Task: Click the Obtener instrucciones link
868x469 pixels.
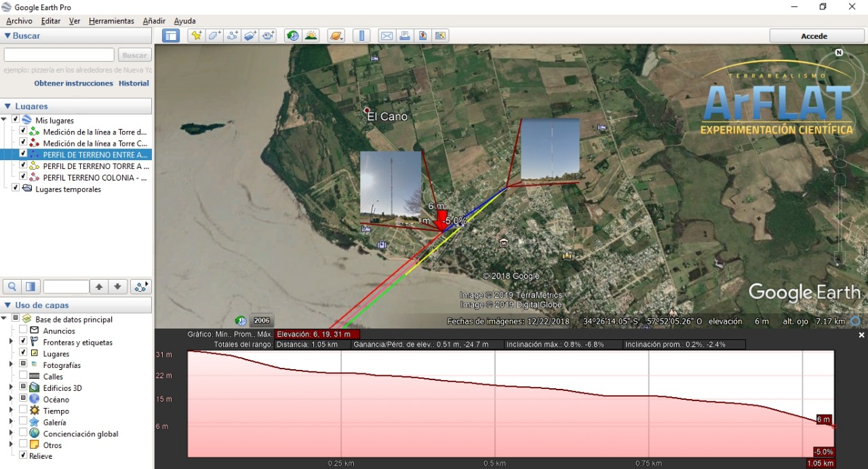Action: click(x=73, y=83)
